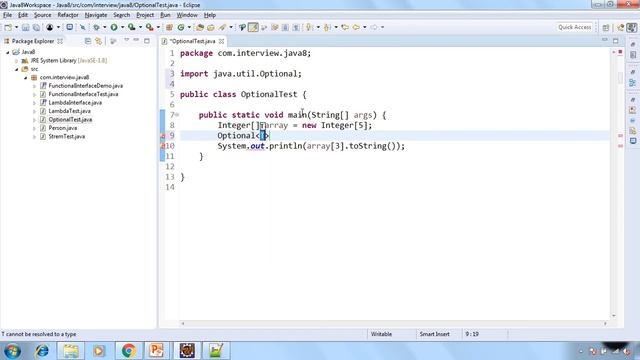Click the Save All toolbar icon
640x360 pixels.
coord(36,27)
